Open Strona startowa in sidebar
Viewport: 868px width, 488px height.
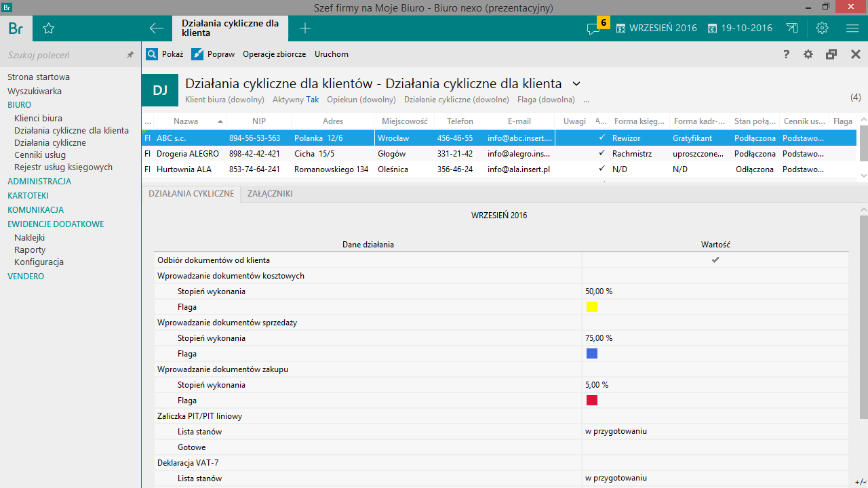click(39, 77)
